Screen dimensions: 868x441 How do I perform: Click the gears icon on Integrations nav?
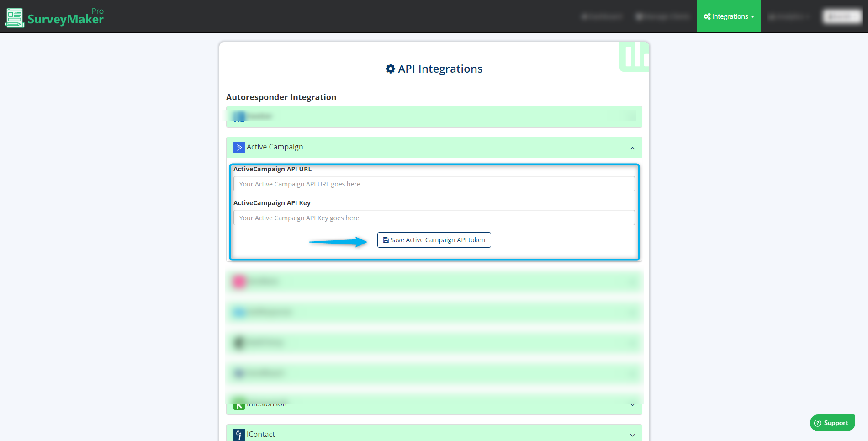click(707, 16)
